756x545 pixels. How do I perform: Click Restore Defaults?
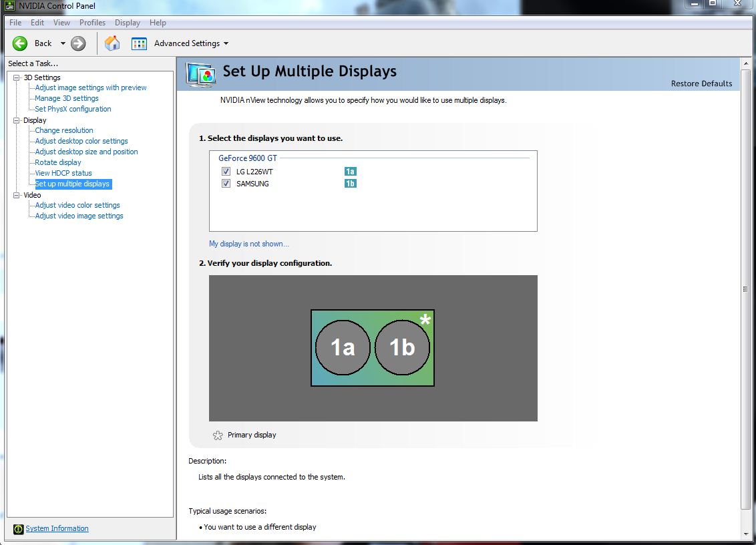pyautogui.click(x=701, y=83)
